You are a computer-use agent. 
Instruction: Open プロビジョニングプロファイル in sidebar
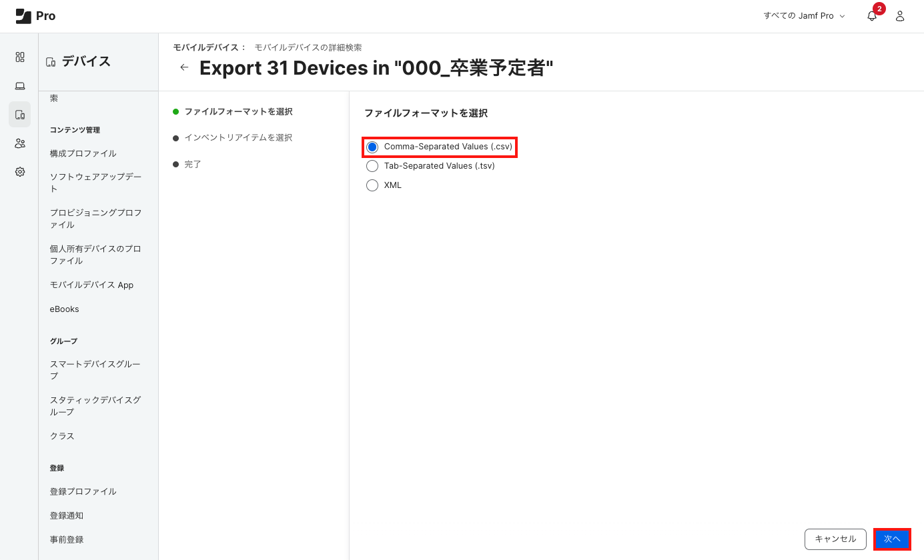[x=96, y=219]
